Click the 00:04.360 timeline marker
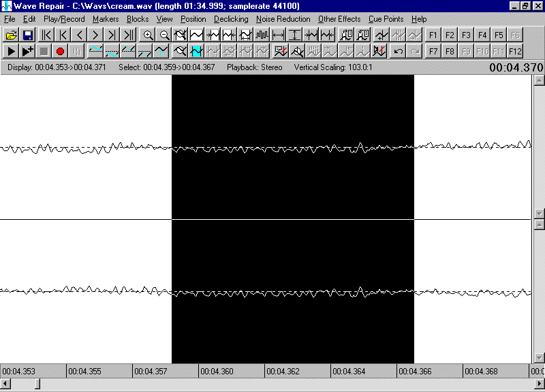The image size is (545, 392). (x=218, y=371)
